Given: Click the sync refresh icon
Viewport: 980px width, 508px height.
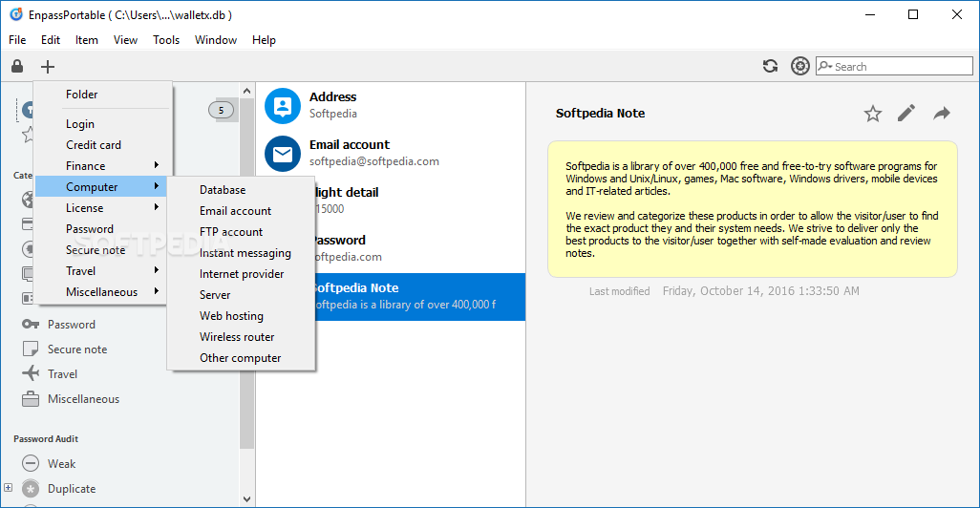Looking at the screenshot, I should pyautogui.click(x=770, y=66).
